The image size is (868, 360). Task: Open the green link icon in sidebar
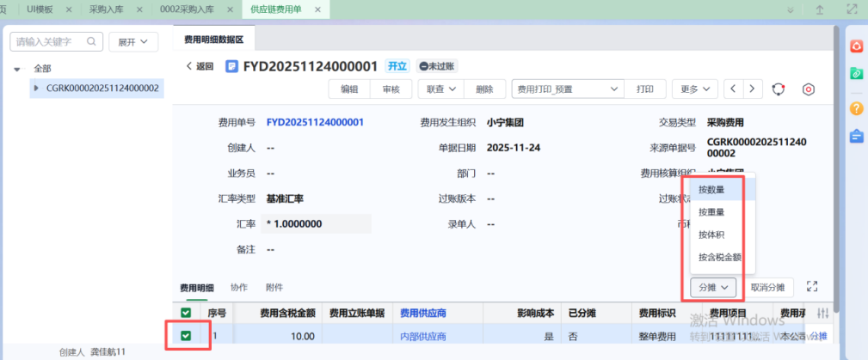click(x=856, y=74)
